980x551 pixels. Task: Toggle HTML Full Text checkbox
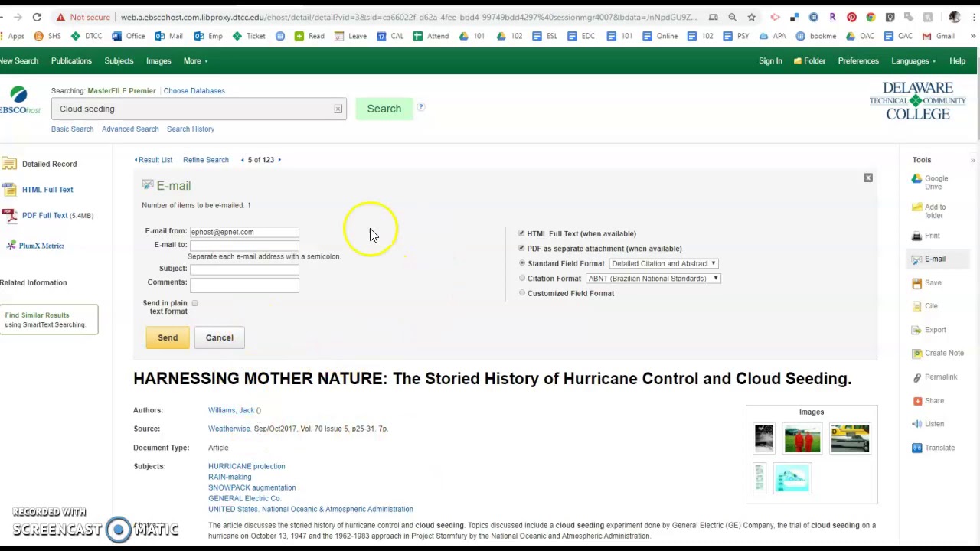pos(521,233)
